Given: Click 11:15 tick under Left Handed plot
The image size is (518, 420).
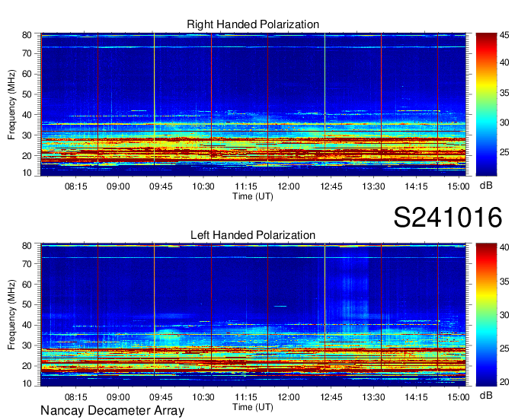Looking at the screenshot, I should click(x=246, y=397).
